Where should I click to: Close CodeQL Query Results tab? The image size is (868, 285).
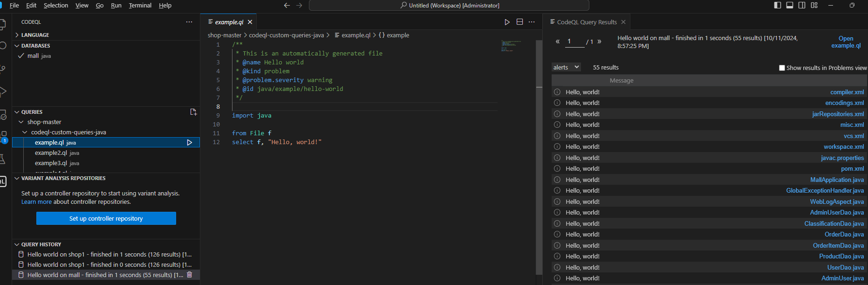(x=623, y=22)
